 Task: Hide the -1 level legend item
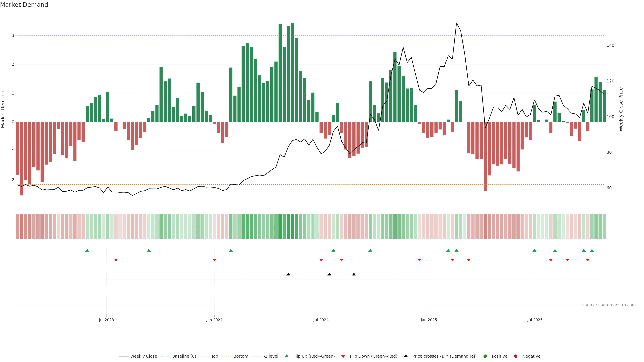(x=271, y=356)
